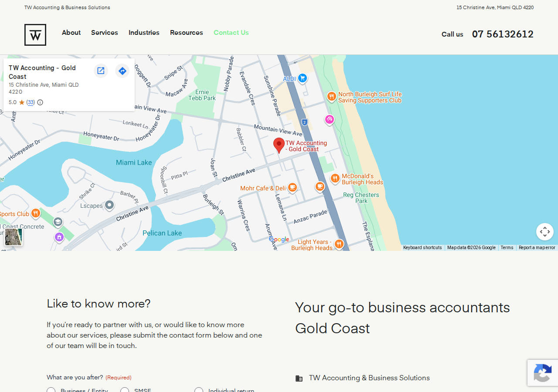This screenshot has height=392, width=558.
Task: Open the map camera controls button
Action: tap(545, 232)
